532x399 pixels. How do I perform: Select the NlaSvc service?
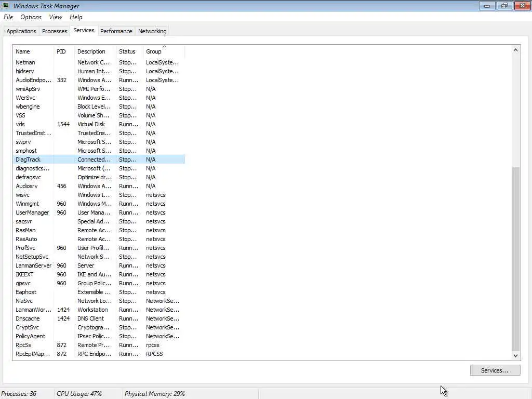pyautogui.click(x=99, y=301)
